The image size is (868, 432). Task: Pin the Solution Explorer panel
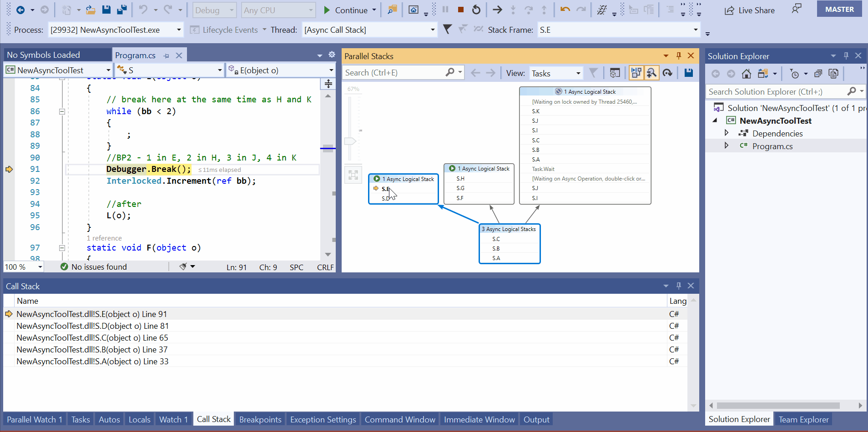845,55
